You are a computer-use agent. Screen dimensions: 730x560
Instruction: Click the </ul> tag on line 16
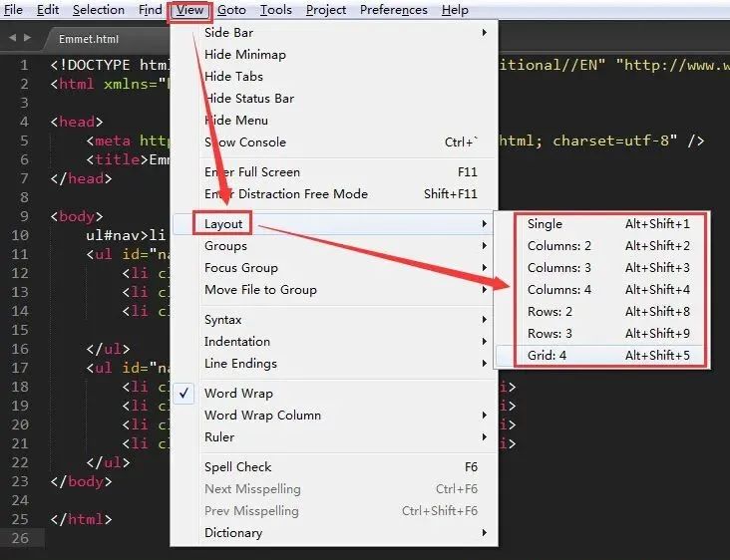click(x=108, y=349)
